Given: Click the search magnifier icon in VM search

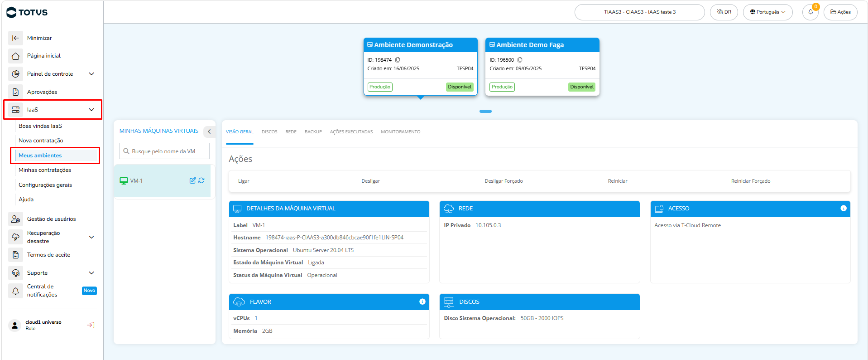Looking at the screenshot, I should [126, 151].
